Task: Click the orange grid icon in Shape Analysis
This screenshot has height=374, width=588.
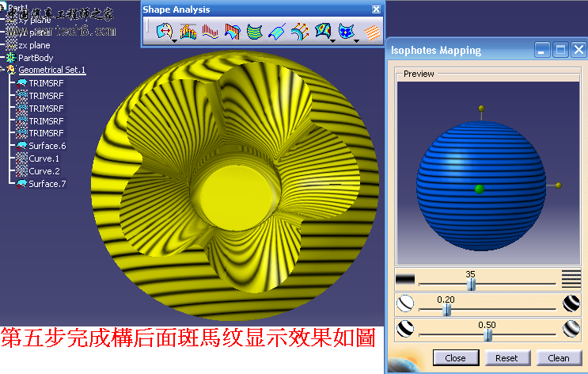Action: pos(371,32)
